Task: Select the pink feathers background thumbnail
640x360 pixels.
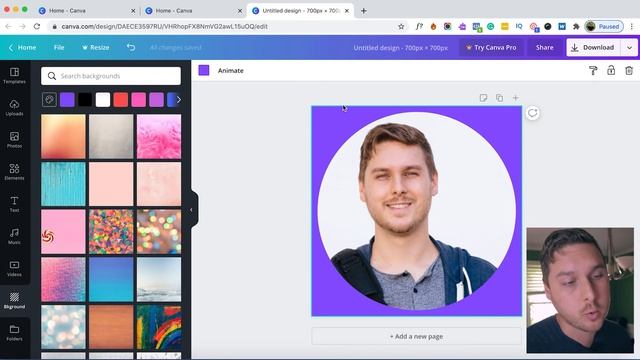Action: [159, 136]
